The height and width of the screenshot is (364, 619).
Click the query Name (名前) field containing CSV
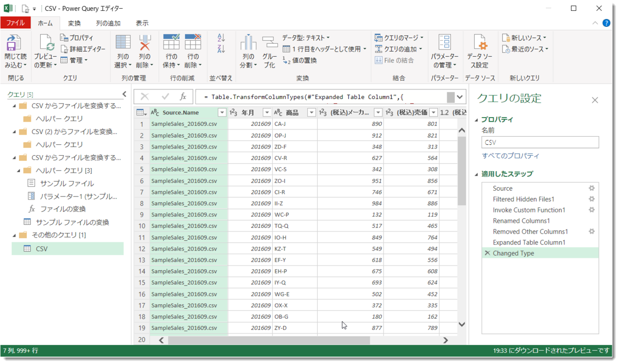pyautogui.click(x=540, y=142)
